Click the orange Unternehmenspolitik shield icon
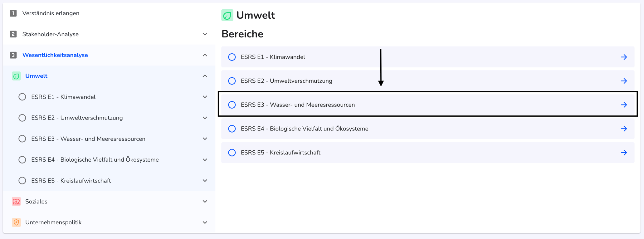This screenshot has height=239, width=644. click(16, 222)
